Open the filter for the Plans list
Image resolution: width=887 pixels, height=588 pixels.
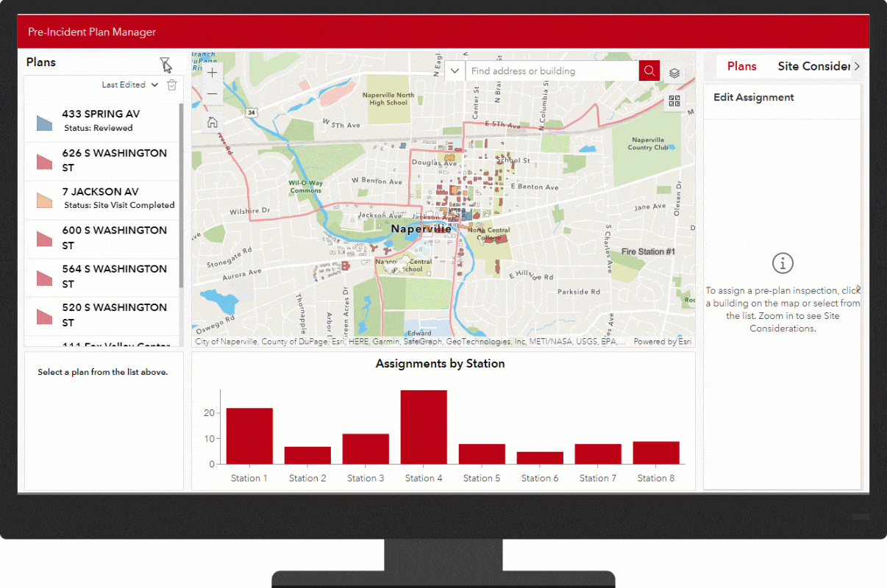[x=165, y=64]
